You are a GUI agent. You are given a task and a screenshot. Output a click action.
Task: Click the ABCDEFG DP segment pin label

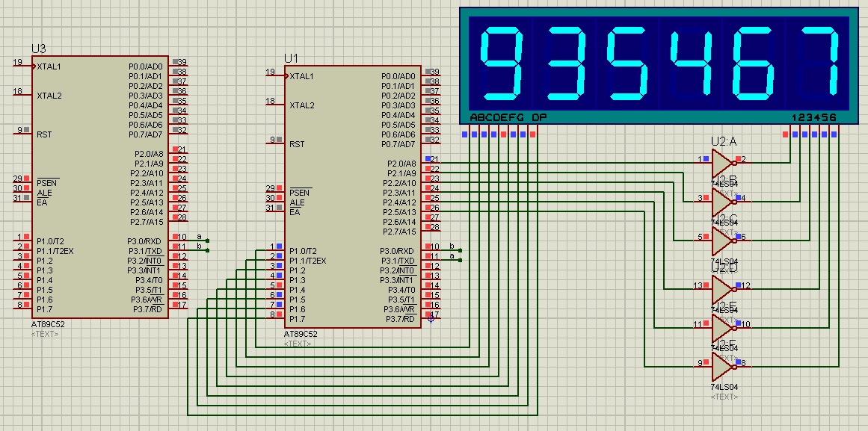pos(507,117)
